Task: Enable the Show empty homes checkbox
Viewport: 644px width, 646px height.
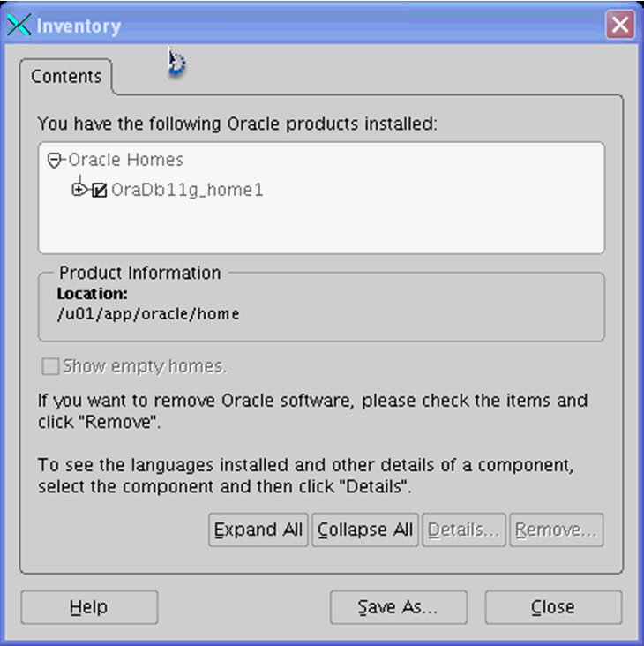Action: tap(50, 366)
